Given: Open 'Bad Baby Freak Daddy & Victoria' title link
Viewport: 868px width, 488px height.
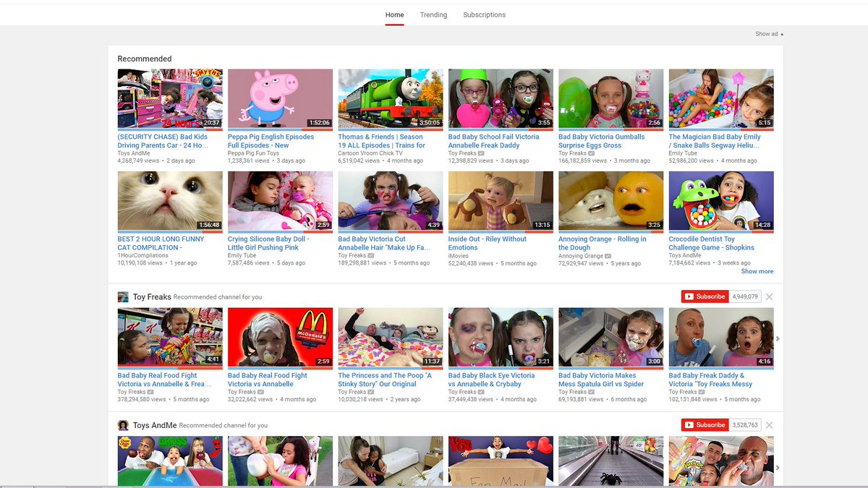Looking at the screenshot, I should pos(711,380).
